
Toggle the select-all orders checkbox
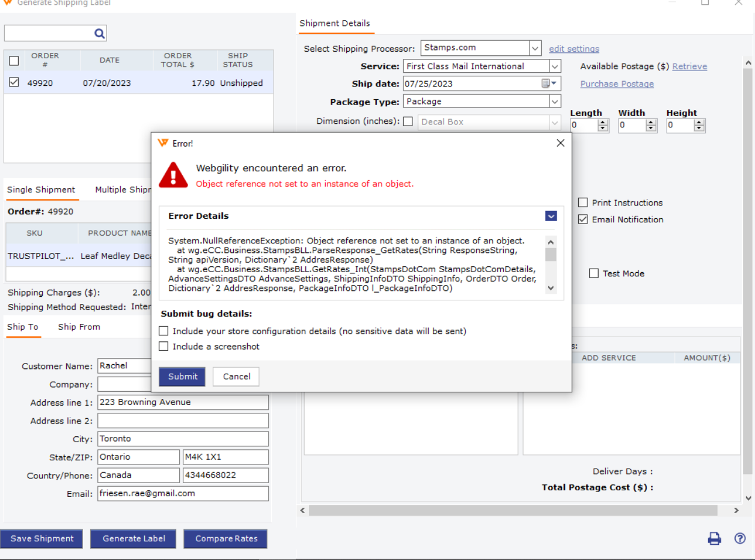pos(14,61)
